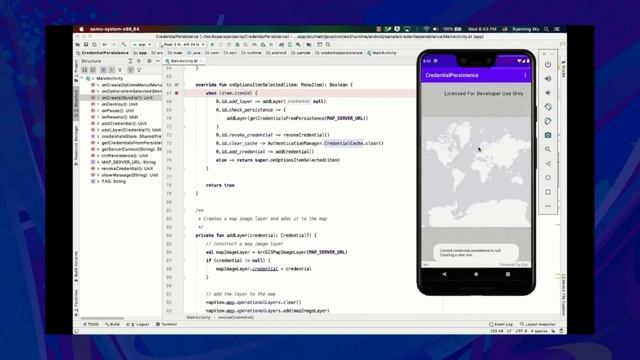Click the Save All icon in the toolbar
This screenshot has height=360, width=640.
tap(86, 44)
